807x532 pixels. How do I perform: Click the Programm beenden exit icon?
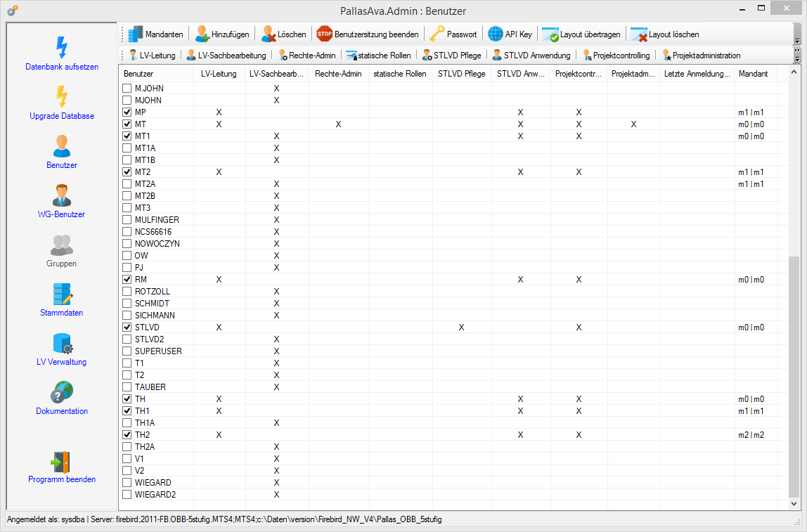[x=60, y=462]
